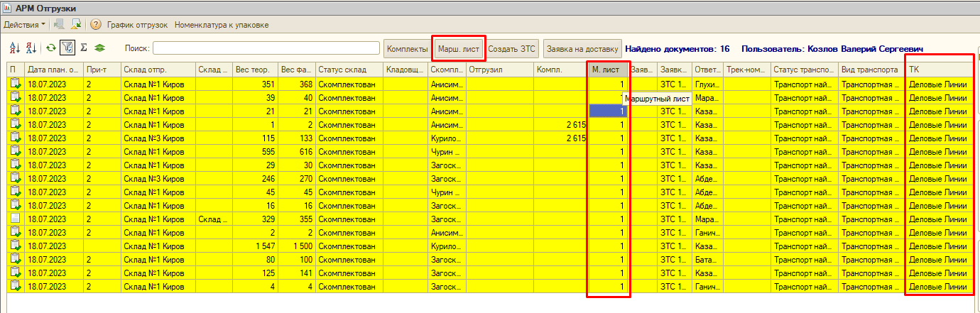
Task: Click the ТК column header
Action: (939, 70)
